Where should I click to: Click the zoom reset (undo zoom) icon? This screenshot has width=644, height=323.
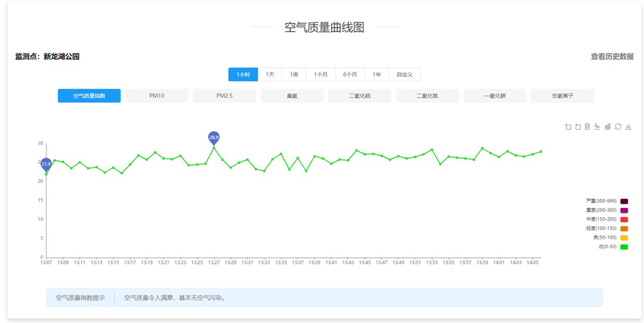point(578,126)
